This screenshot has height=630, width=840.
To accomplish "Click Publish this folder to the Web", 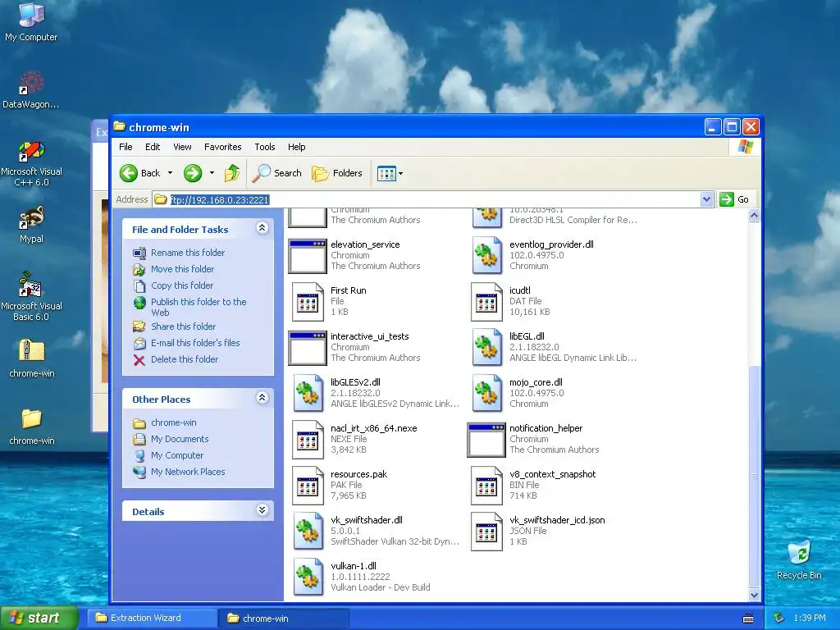I will tap(199, 307).
